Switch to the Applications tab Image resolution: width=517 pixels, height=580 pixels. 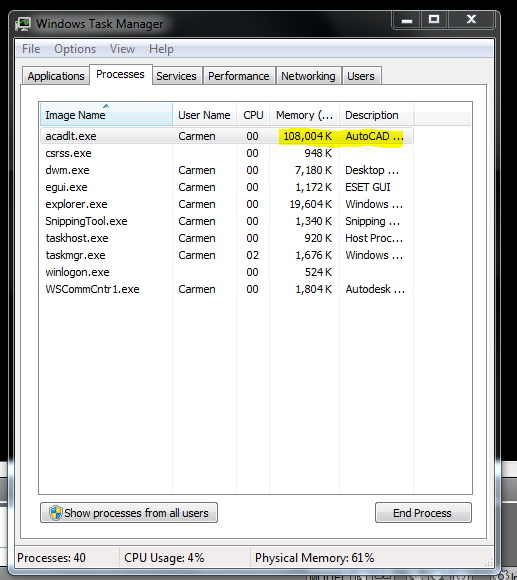coord(56,76)
